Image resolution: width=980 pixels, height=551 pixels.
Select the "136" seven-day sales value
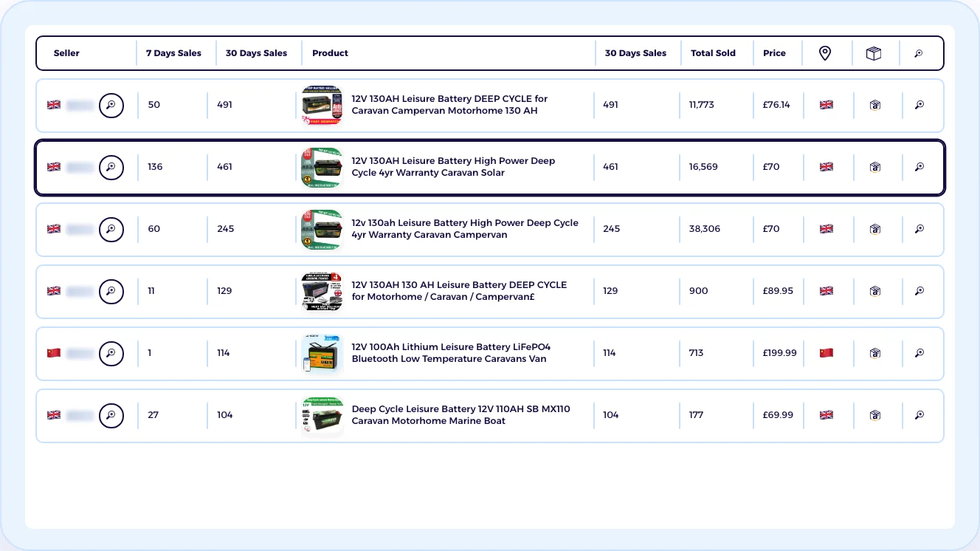click(155, 167)
